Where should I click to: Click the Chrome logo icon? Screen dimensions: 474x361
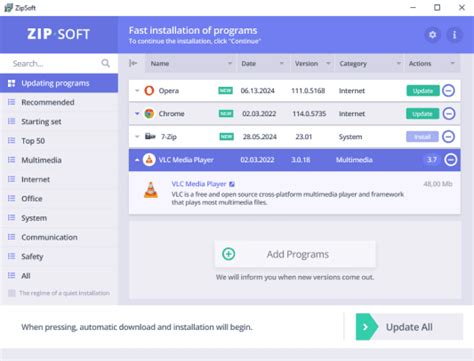[x=149, y=114]
